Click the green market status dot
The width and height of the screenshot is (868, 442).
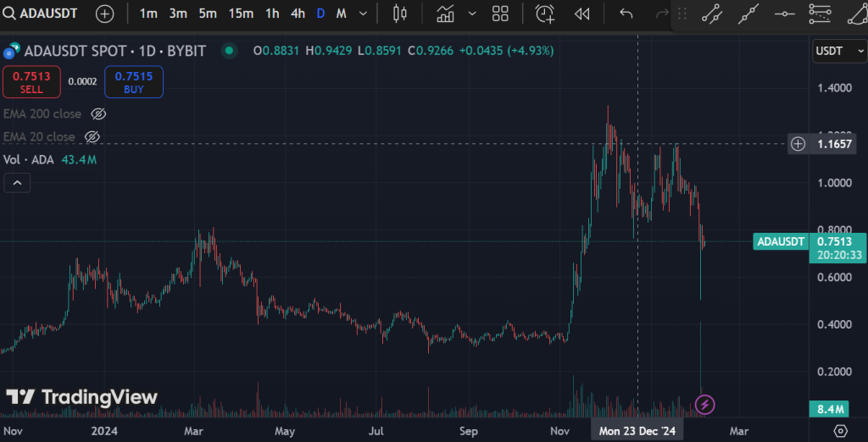click(x=229, y=51)
